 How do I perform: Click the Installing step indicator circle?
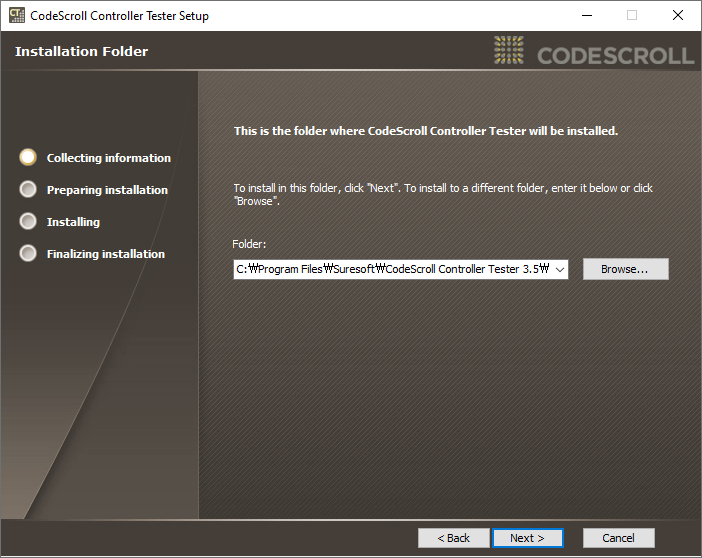click(28, 221)
